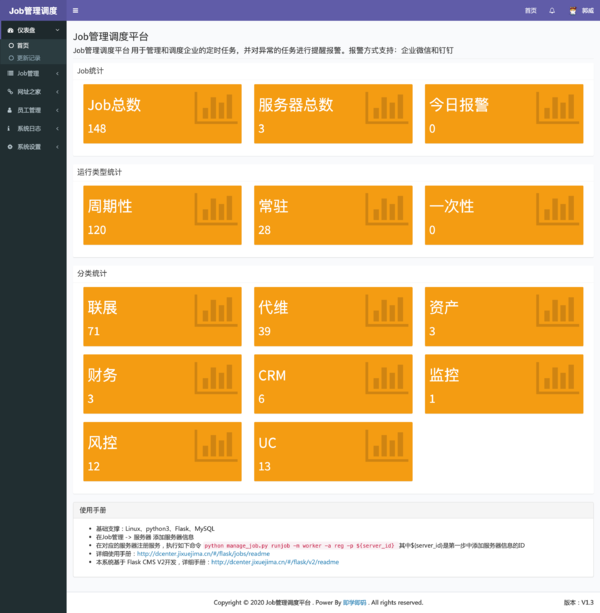600x613 pixels.
Task: Open the flask/v2/readme manual link
Action: [x=275, y=562]
